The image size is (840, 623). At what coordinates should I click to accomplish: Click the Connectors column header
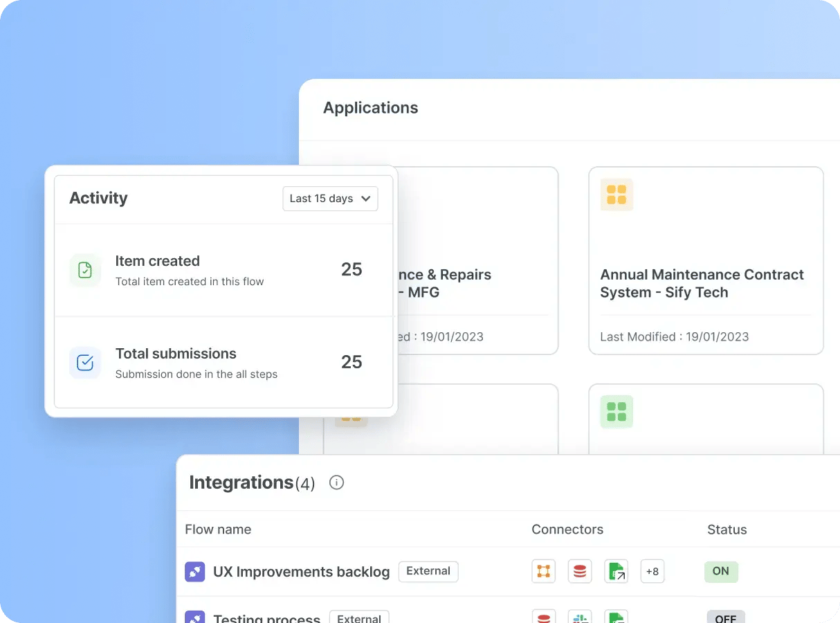567,530
